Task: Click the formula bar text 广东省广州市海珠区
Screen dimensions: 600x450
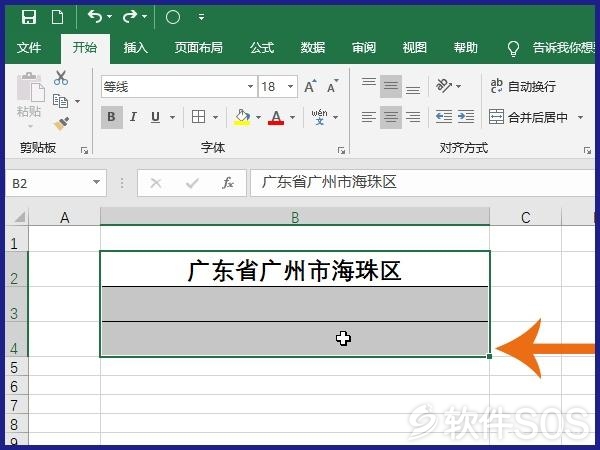Action: (329, 183)
